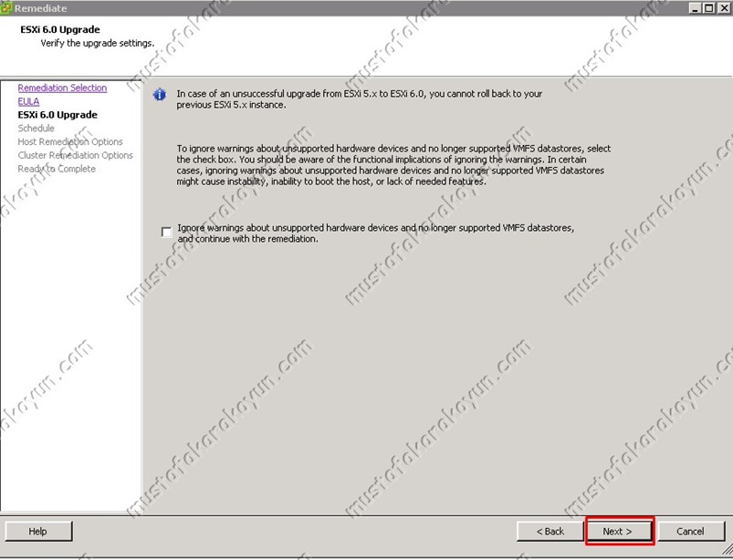Click the Remediate window title icon
This screenshot has height=560, width=733.
pyautogui.click(x=6, y=8)
